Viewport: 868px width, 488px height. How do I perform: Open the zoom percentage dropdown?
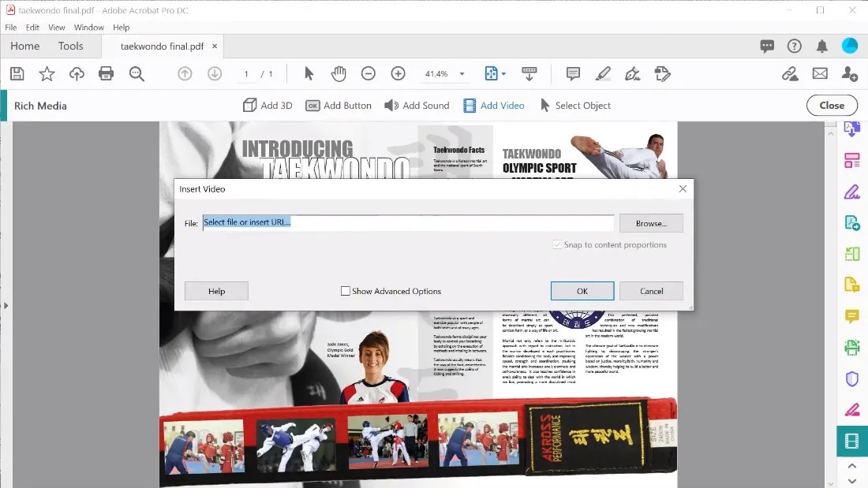(x=460, y=73)
